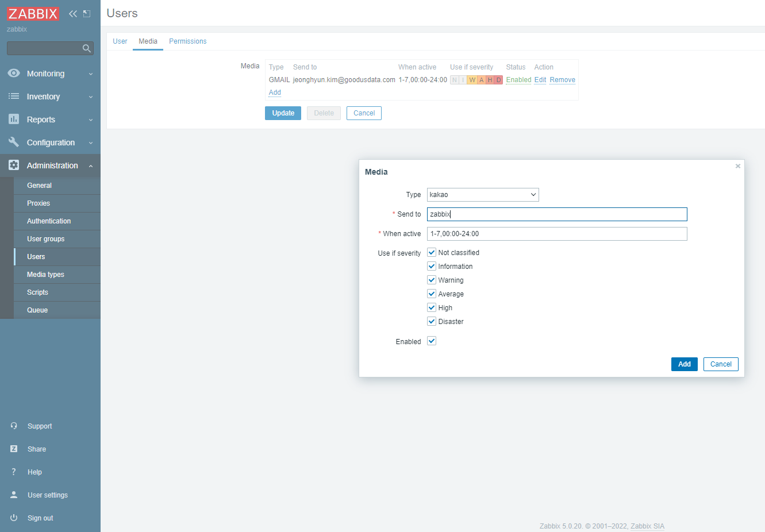Click the Administration gear icon
Viewport: 765px width, 532px height.
[14, 165]
